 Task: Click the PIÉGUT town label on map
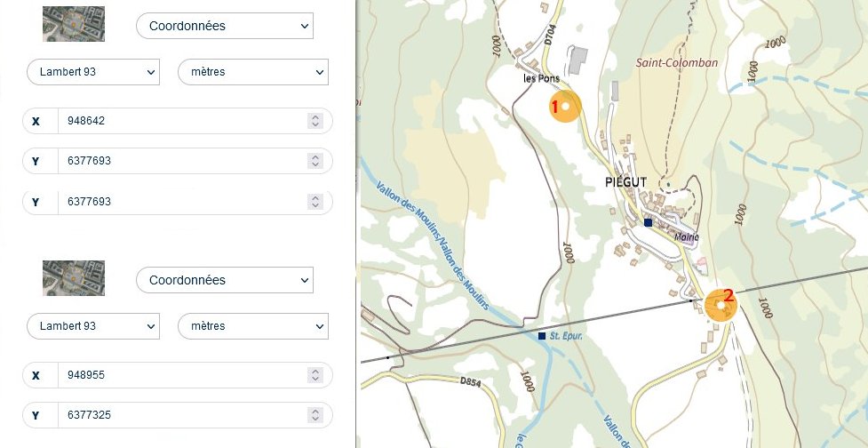click(625, 183)
